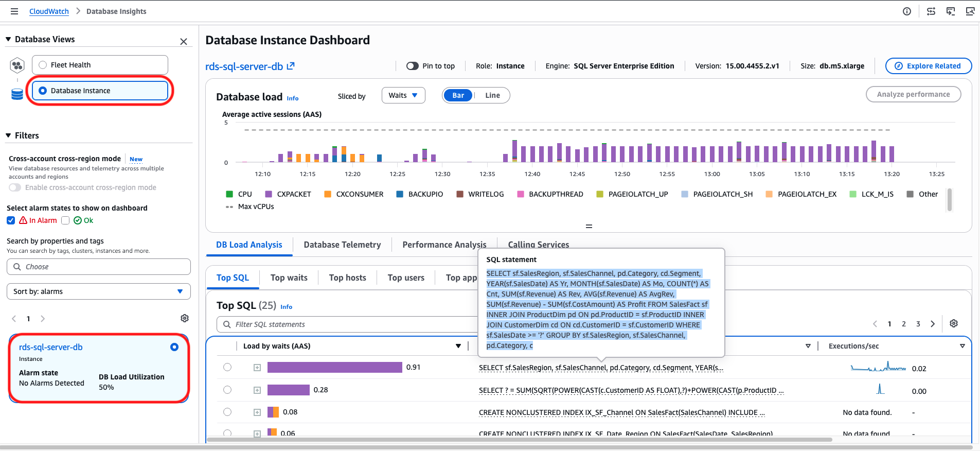Click the rightmost top bar monitor icon
The image size is (980, 451).
click(x=970, y=11)
